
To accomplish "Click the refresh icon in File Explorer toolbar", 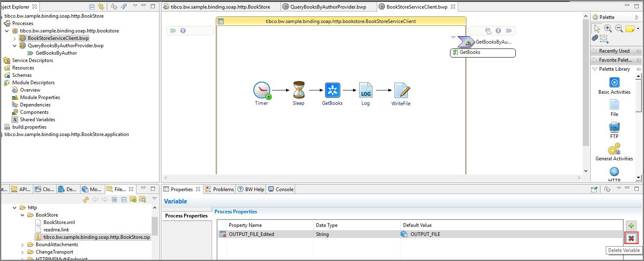I will click(x=85, y=199).
